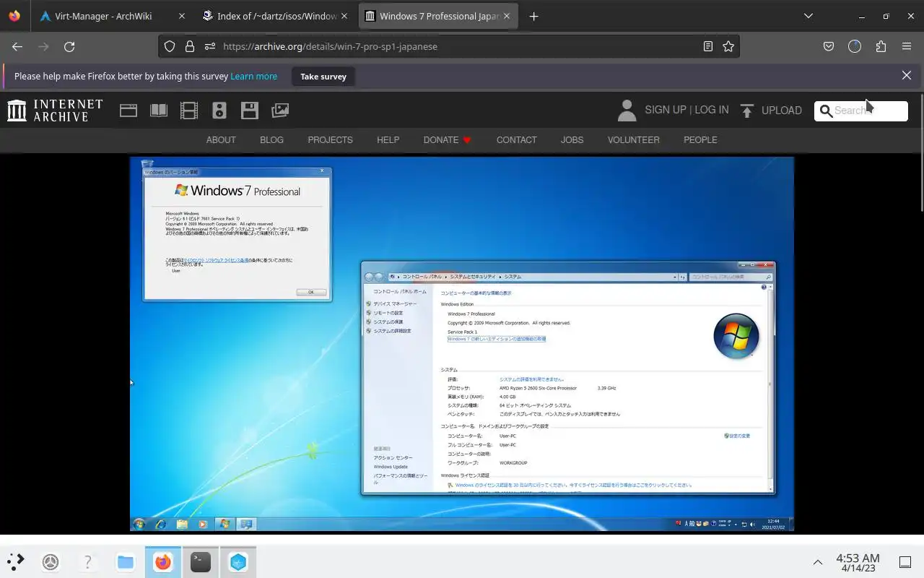Click the Internet Archive logo

(55, 111)
